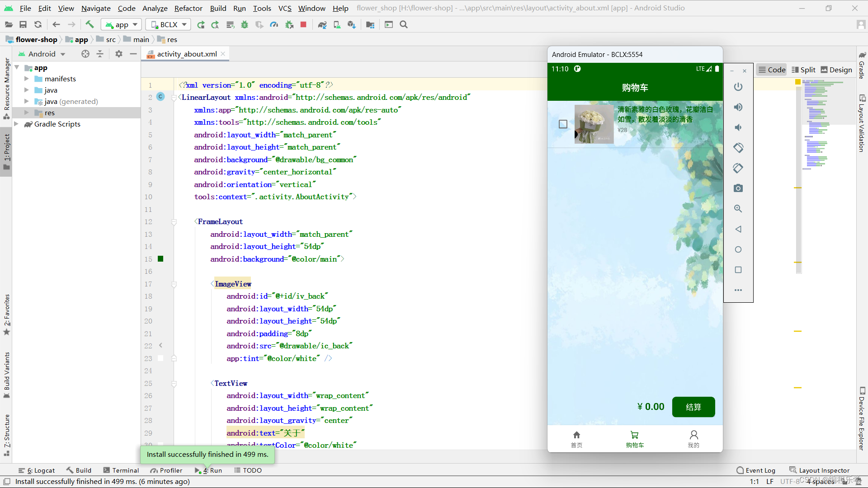Click the emulator zoom icon
The width and height of the screenshot is (868, 488).
pos(738,209)
